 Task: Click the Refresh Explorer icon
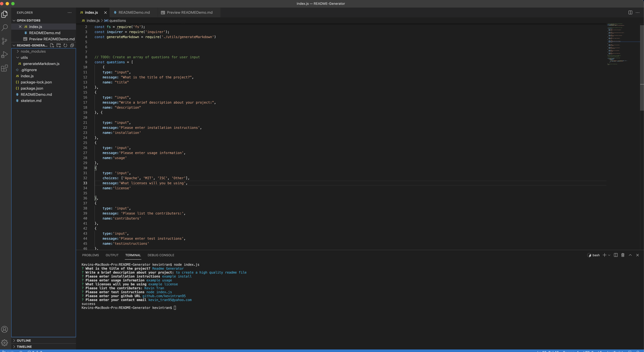click(65, 45)
